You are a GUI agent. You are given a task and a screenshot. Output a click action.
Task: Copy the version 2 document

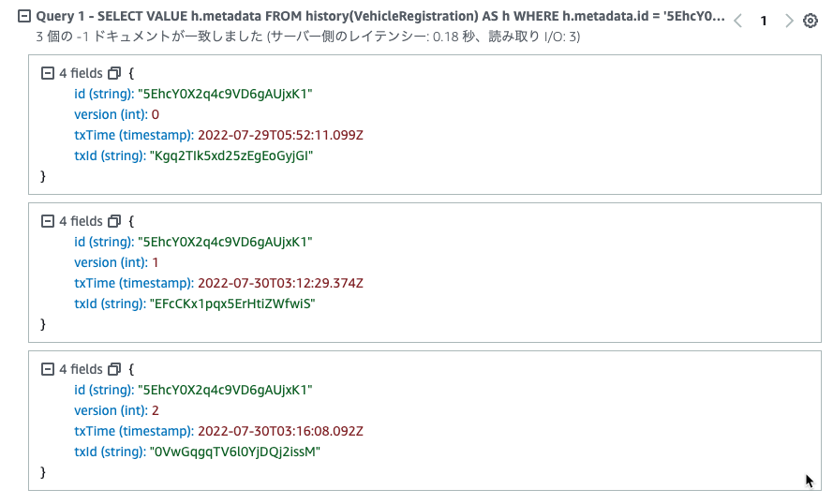click(x=114, y=370)
